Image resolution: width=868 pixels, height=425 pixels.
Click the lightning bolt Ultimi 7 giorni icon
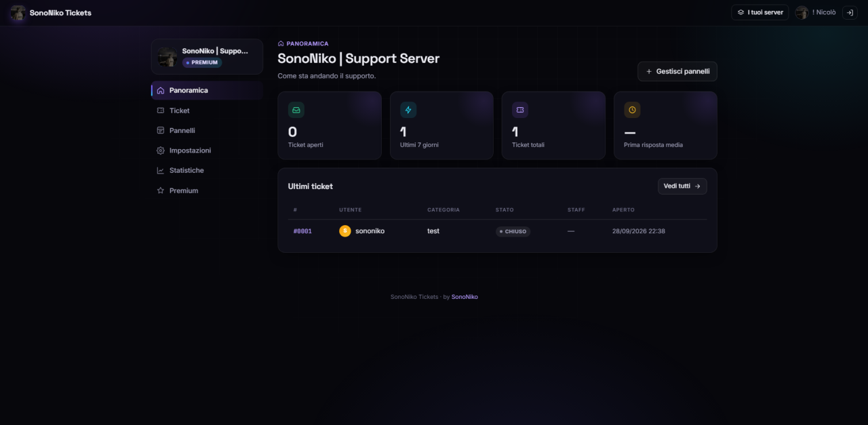(x=408, y=110)
